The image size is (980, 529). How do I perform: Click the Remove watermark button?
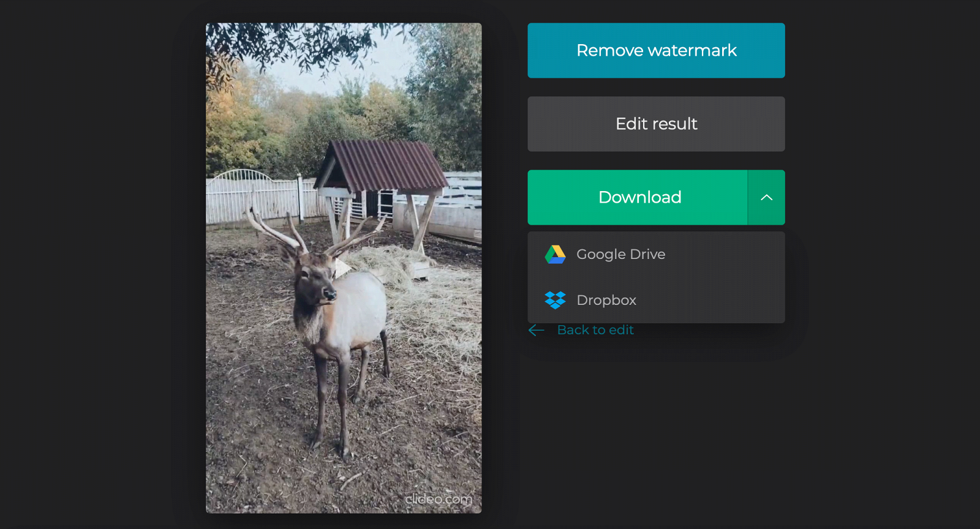point(656,50)
